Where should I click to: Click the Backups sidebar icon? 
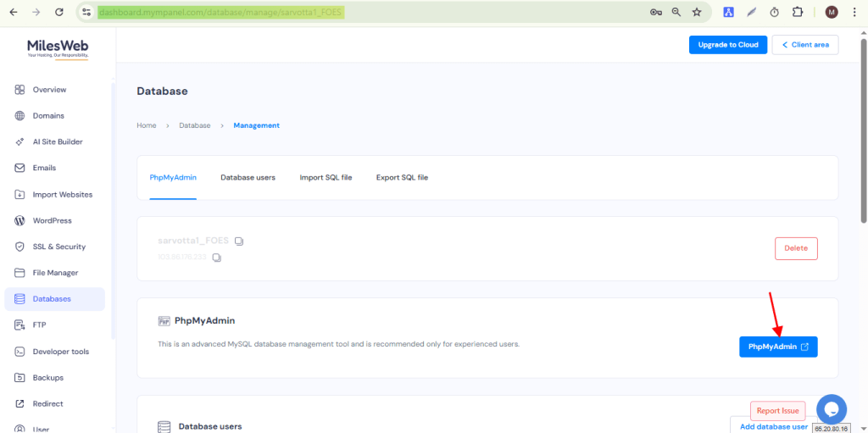20,378
